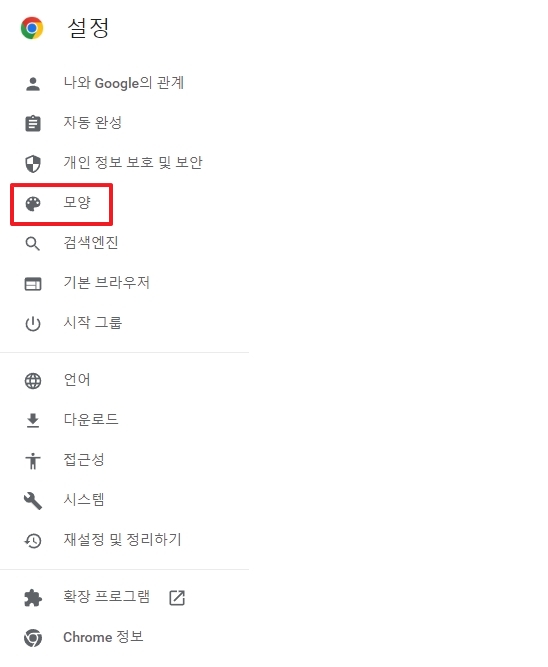The height and width of the screenshot is (667, 548).
Task: Open 확장 프로그램 link
Action: coord(106,596)
